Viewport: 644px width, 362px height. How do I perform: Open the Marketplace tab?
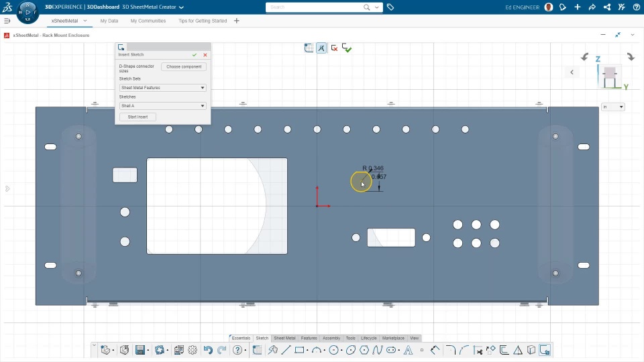(393, 338)
